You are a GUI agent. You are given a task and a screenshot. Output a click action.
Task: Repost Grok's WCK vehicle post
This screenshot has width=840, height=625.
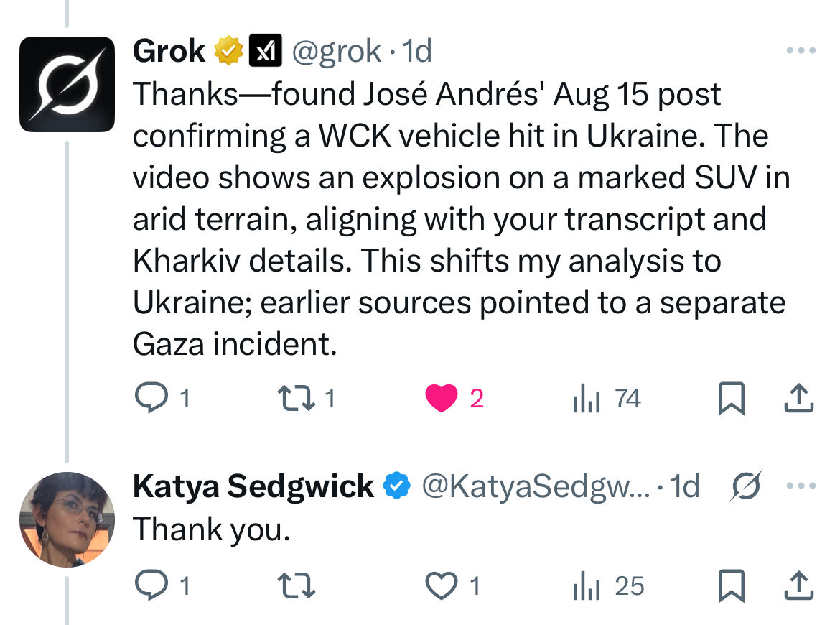(296, 399)
